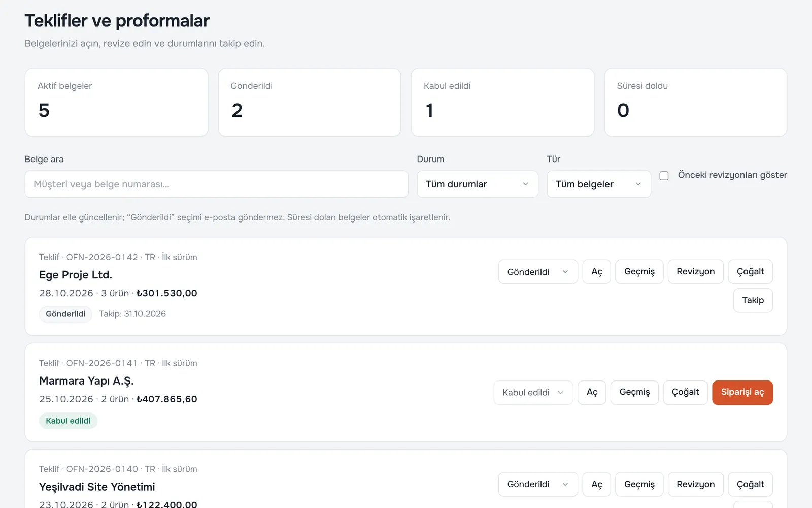Change status dropdown for Yeşilvadi Site Yönetimi
Viewport: 812px width, 508px height.
pos(538,484)
